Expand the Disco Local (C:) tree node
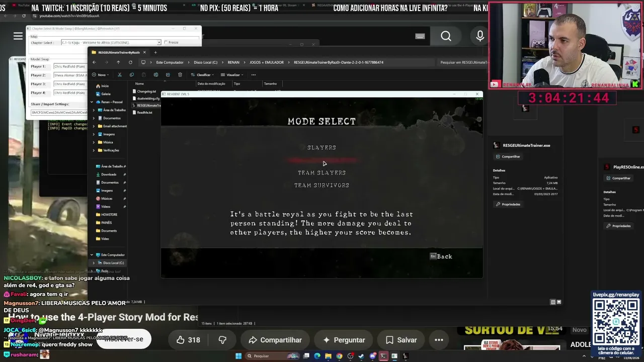The width and height of the screenshot is (644, 362). click(x=94, y=263)
